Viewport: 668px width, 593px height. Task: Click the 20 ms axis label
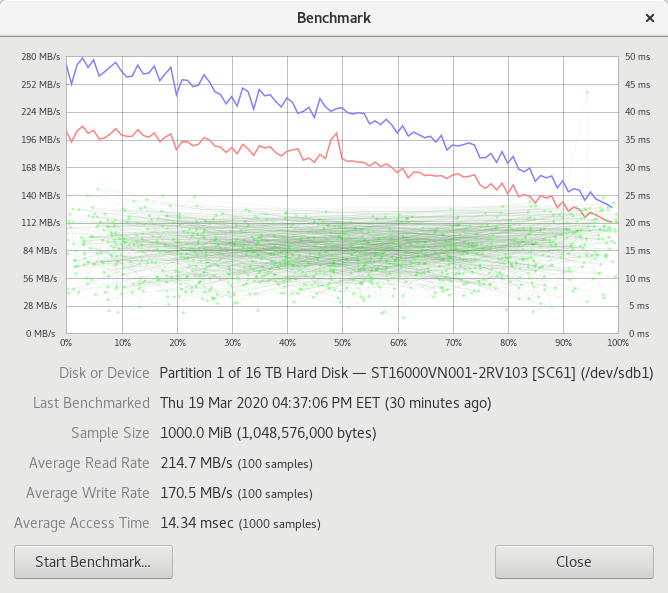[x=637, y=223]
